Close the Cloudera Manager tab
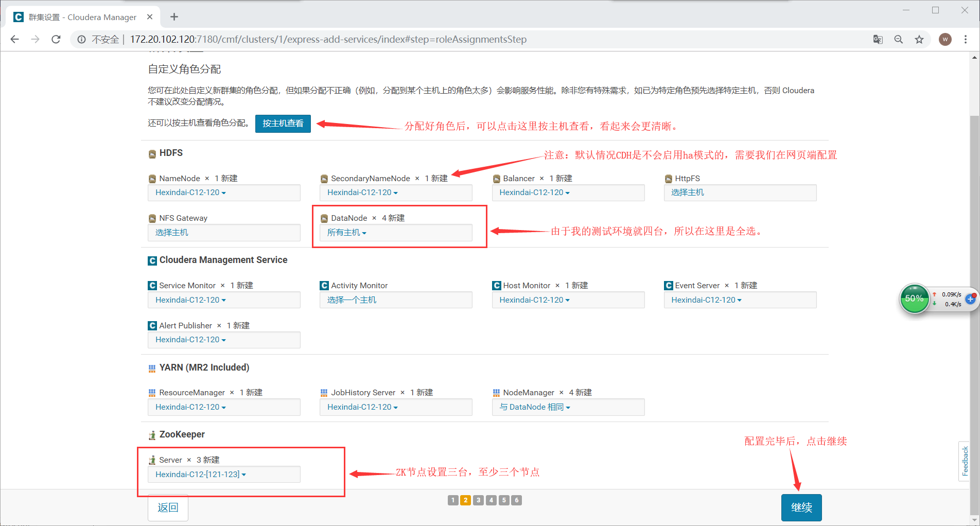980x526 pixels. [150, 17]
